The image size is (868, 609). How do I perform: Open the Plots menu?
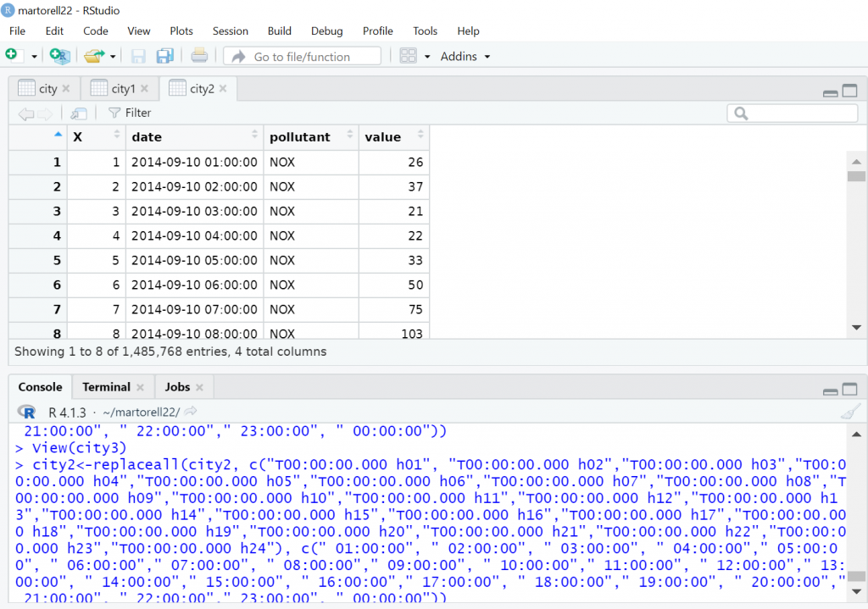tap(181, 31)
